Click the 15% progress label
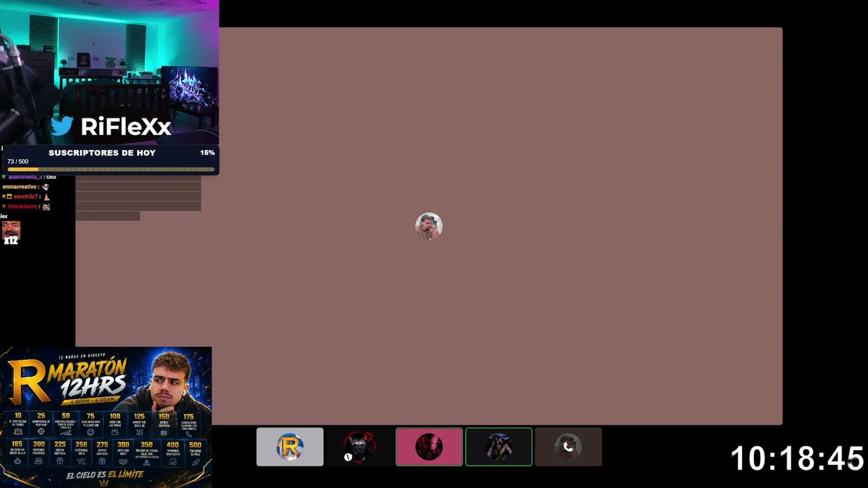The width and height of the screenshot is (868, 488). [x=207, y=152]
